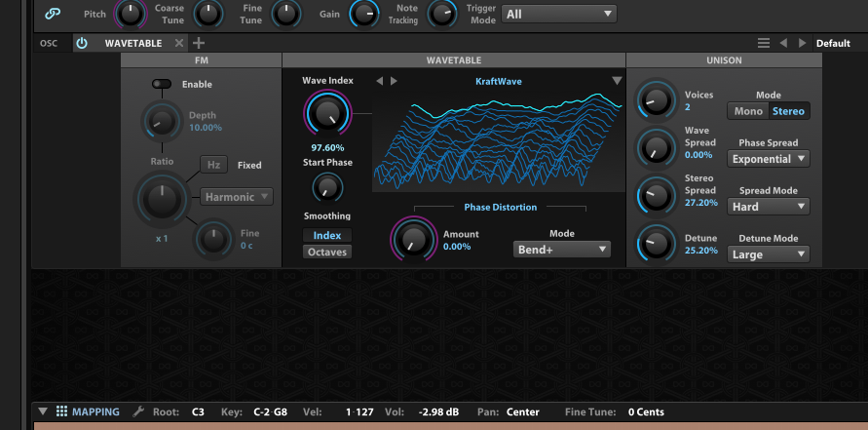The width and height of the screenshot is (868, 430).
Task: Open the preset list hamburger menu
Action: pos(764,43)
